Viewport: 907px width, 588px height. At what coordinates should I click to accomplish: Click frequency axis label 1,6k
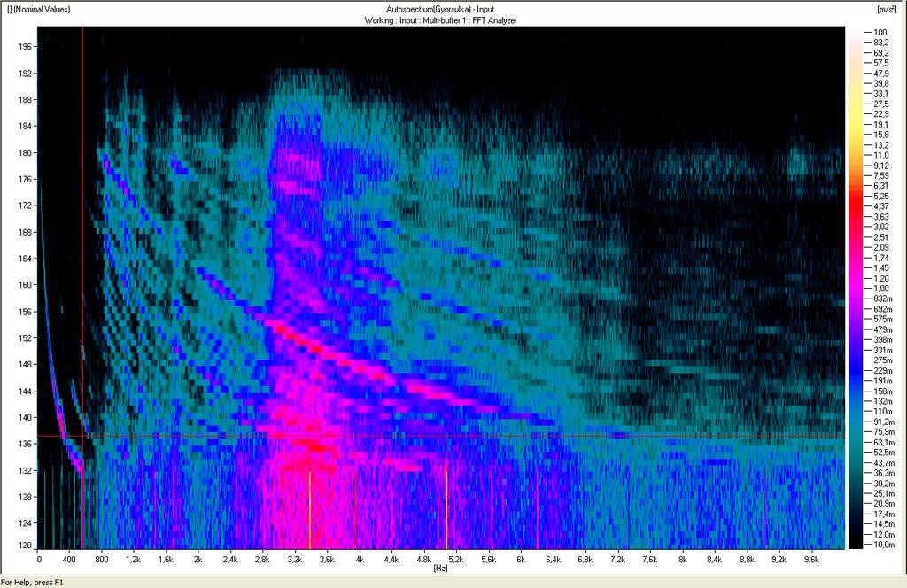click(x=166, y=560)
